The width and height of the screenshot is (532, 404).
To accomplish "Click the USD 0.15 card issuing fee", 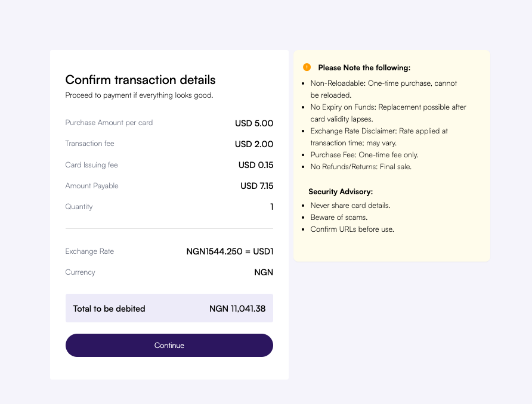I will click(256, 165).
